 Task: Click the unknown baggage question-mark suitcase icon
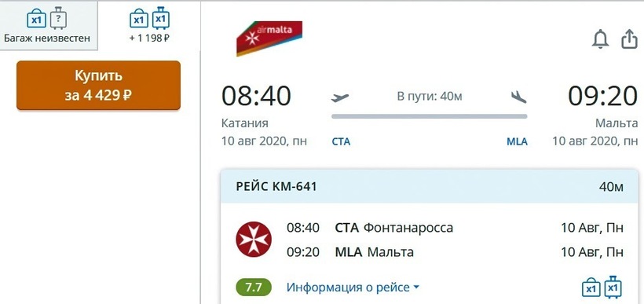58,19
